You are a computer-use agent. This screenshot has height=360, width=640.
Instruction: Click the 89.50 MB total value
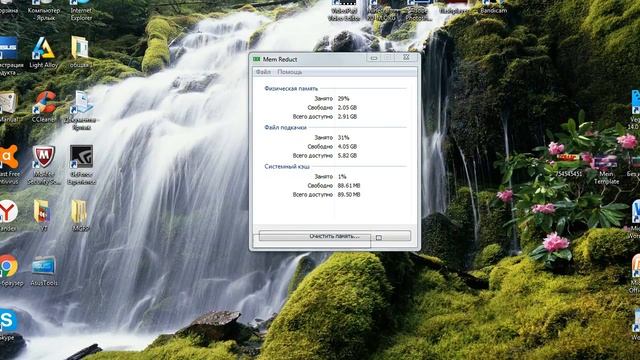click(x=349, y=195)
